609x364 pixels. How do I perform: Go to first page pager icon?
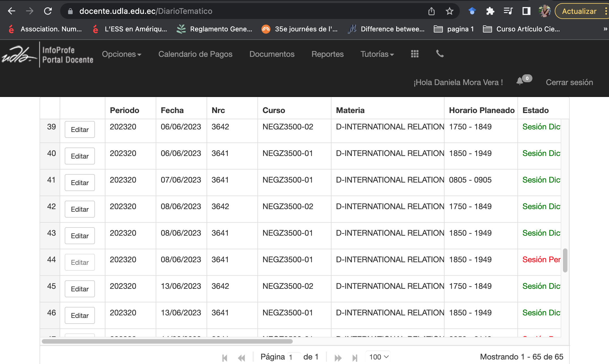click(225, 357)
